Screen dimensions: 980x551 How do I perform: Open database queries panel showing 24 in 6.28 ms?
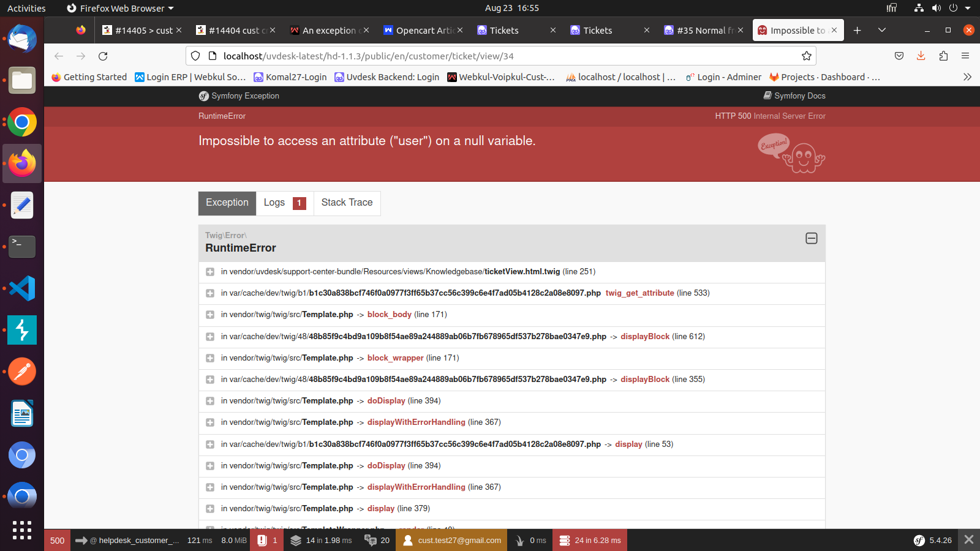(589, 540)
